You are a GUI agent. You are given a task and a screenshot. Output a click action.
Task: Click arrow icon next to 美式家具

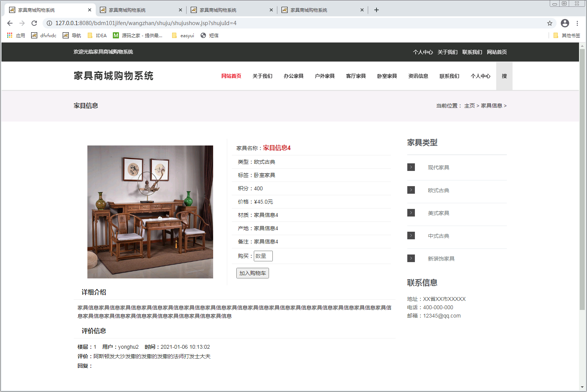coord(411,213)
